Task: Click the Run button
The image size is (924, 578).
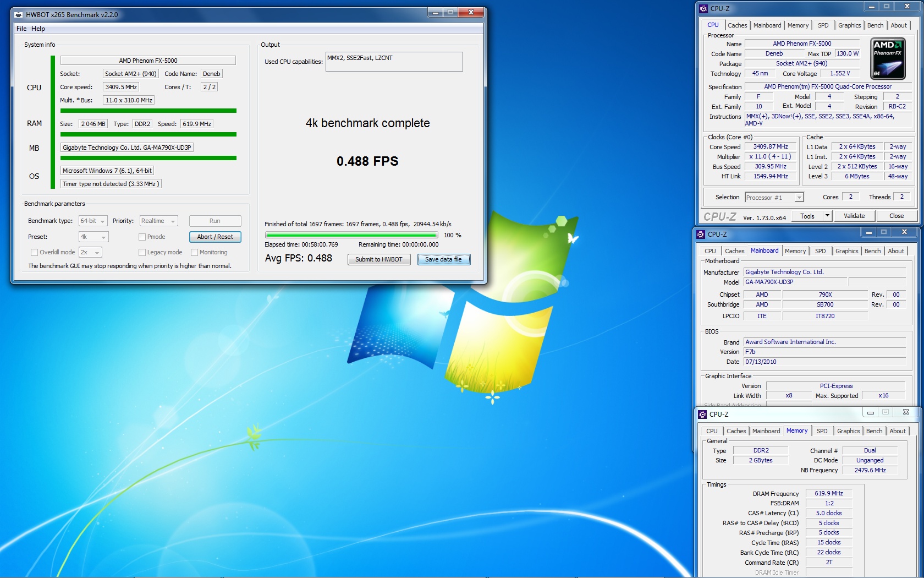Action: pyautogui.click(x=215, y=221)
